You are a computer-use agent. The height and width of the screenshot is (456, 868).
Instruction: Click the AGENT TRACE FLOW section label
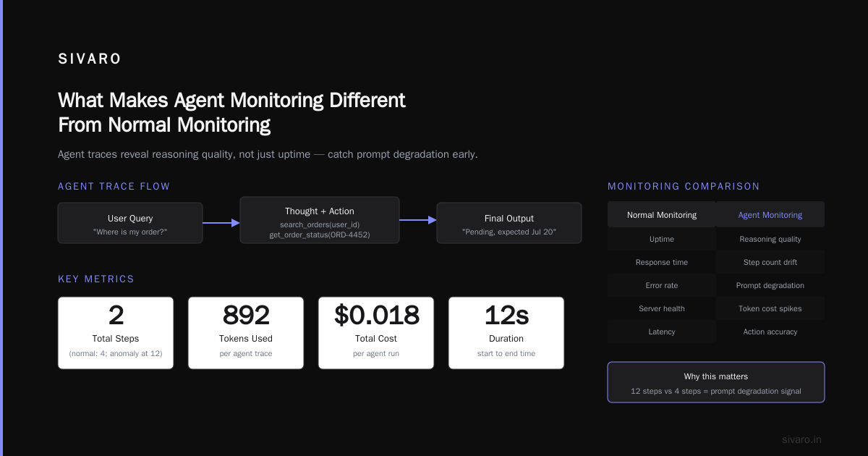114,186
